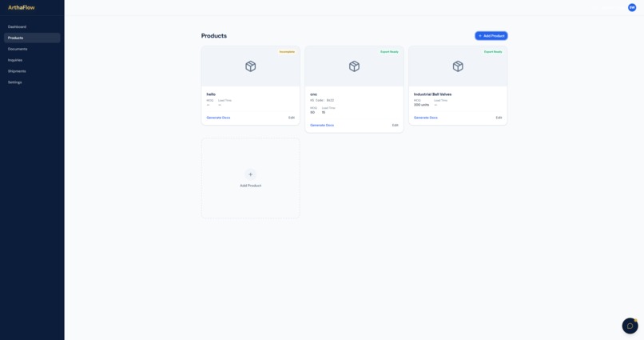Click Generate Docs on Industrial Ball Valves card
The height and width of the screenshot is (340, 644).
click(426, 118)
